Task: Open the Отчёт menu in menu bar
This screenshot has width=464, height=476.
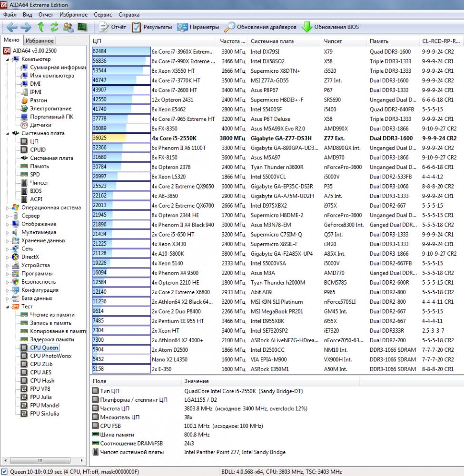Action: [46, 15]
